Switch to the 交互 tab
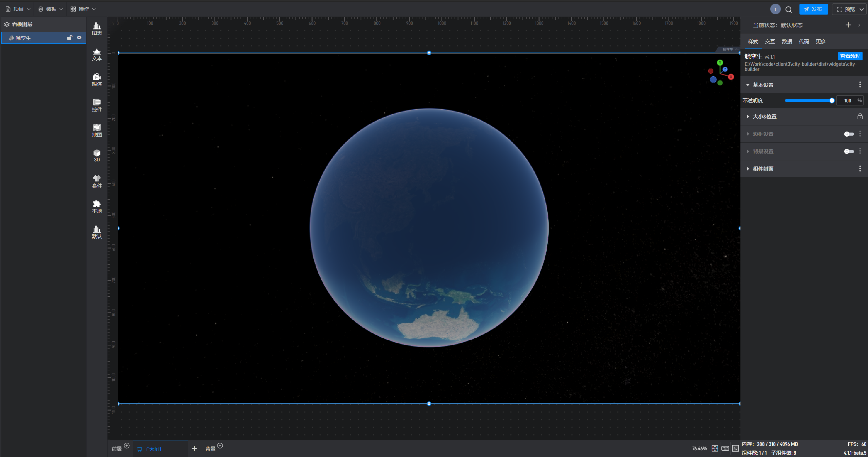Screen dimensions: 868x457 (x=770, y=41)
